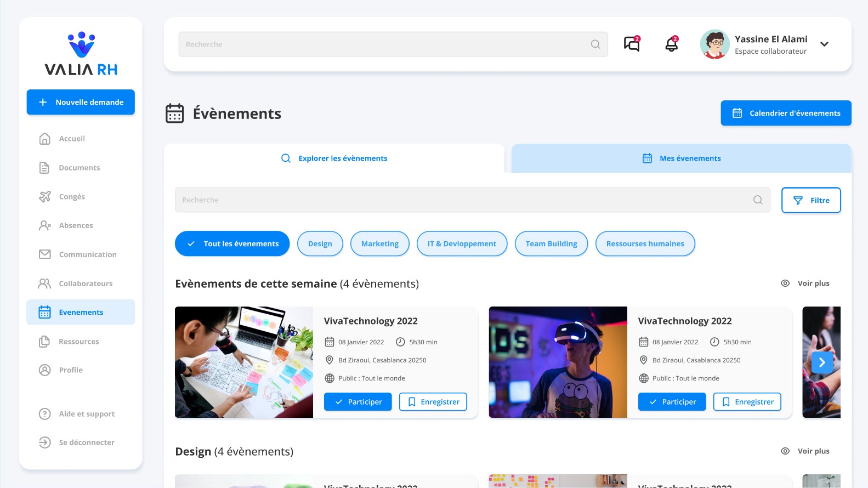
Task: Click Enregistrer on first VivaTechnology card
Action: tap(433, 402)
